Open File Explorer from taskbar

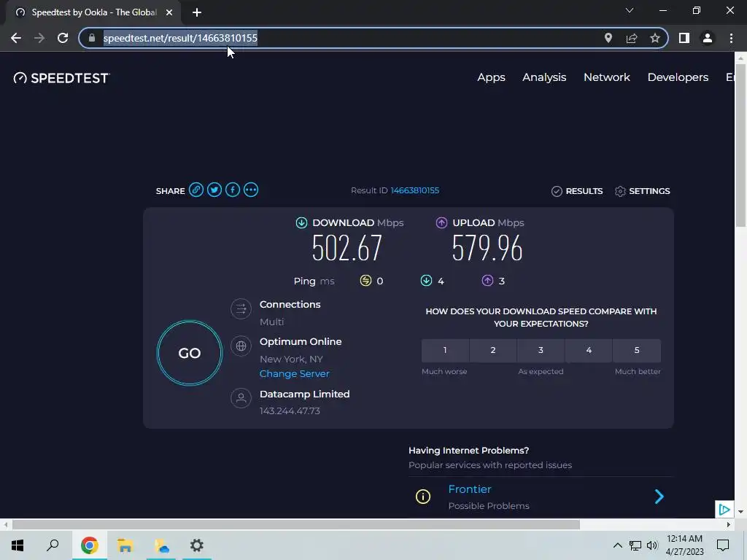pos(125,545)
